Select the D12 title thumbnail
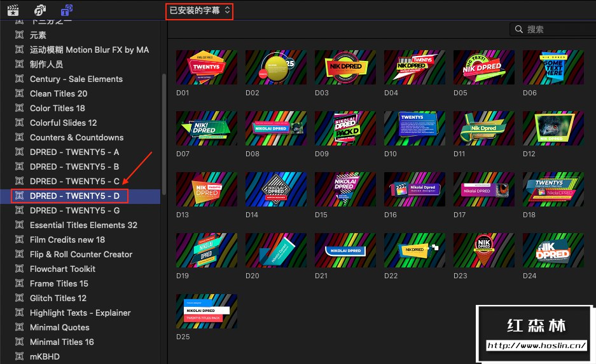Screen dimensions: 596x364 pyautogui.click(x=553, y=128)
